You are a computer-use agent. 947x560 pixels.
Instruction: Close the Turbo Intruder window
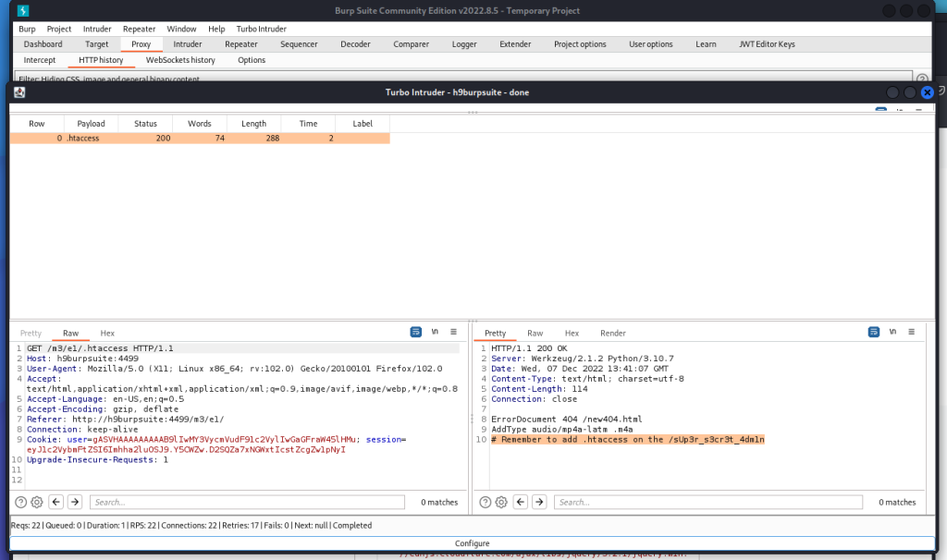coord(927,92)
